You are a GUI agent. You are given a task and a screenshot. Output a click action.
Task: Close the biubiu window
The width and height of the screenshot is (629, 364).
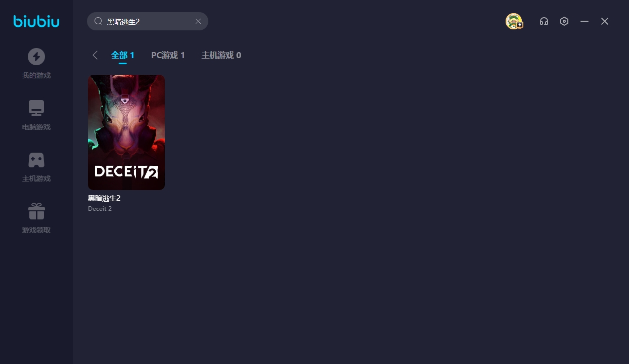click(x=605, y=21)
